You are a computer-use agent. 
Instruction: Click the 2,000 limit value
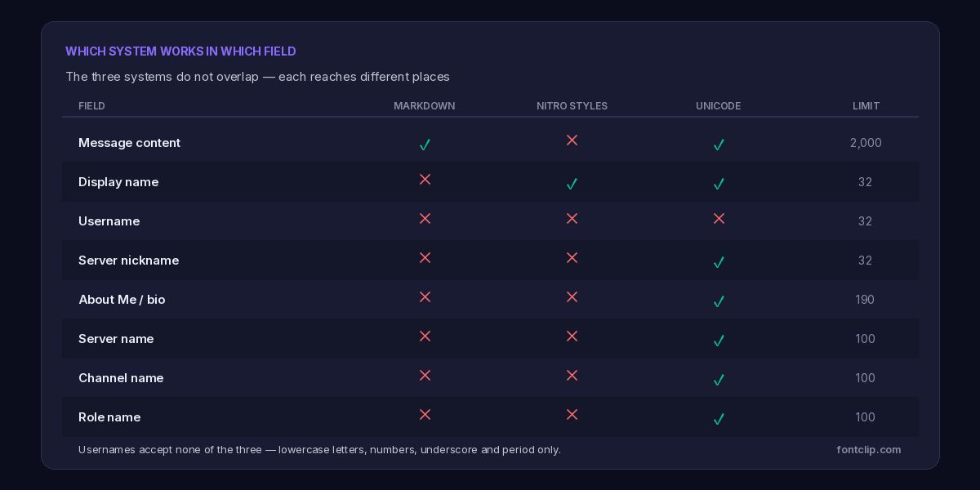click(866, 143)
